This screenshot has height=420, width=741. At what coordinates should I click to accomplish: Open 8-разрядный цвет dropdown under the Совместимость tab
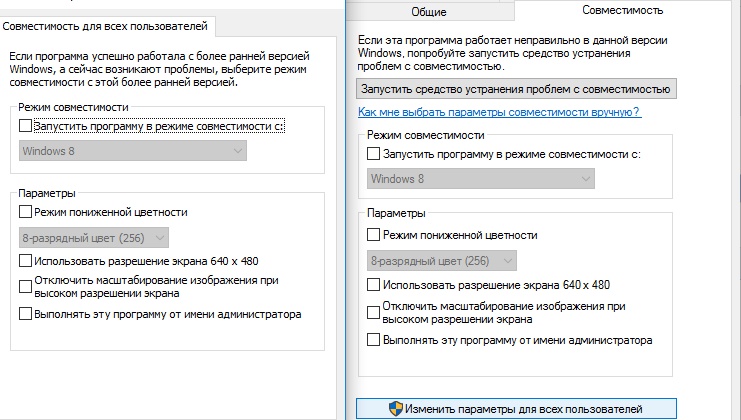(442, 261)
